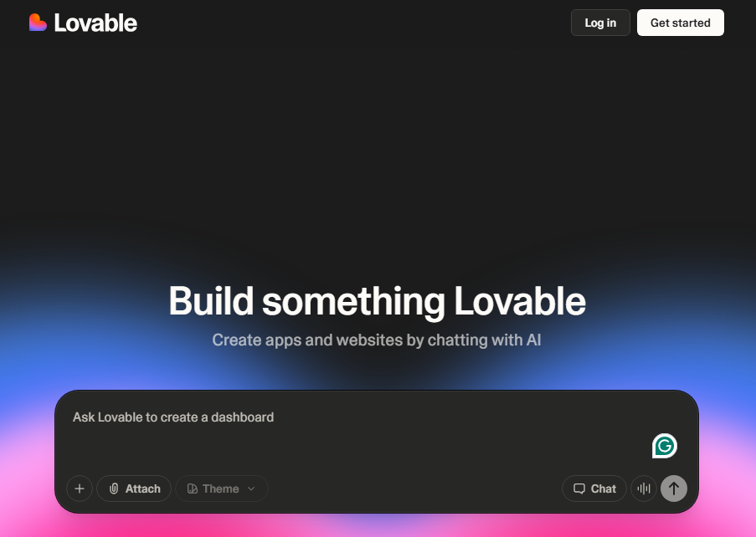756x537 pixels.
Task: Open the Log in page
Action: (x=600, y=23)
